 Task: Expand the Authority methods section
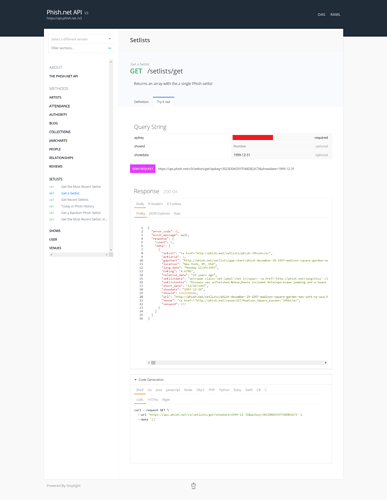(x=58, y=115)
